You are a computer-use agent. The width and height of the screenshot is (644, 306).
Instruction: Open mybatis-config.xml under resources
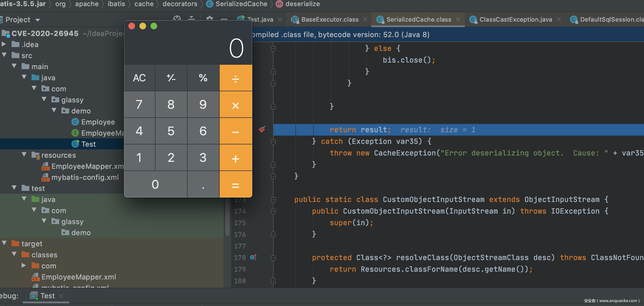click(85, 177)
